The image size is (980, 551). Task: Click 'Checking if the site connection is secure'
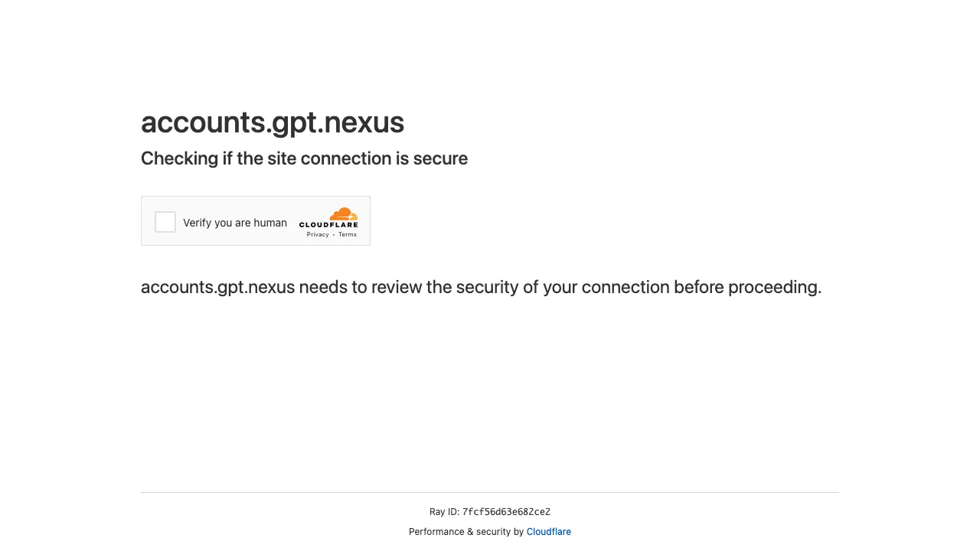pyautogui.click(x=304, y=158)
